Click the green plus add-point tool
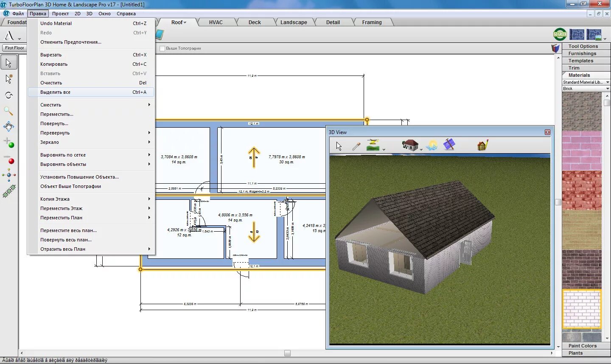 [8, 143]
